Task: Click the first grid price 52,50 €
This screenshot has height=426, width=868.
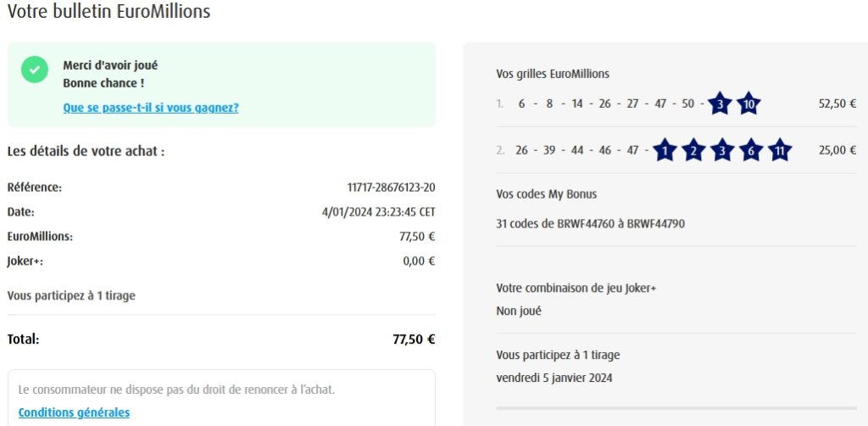Action: (x=837, y=104)
